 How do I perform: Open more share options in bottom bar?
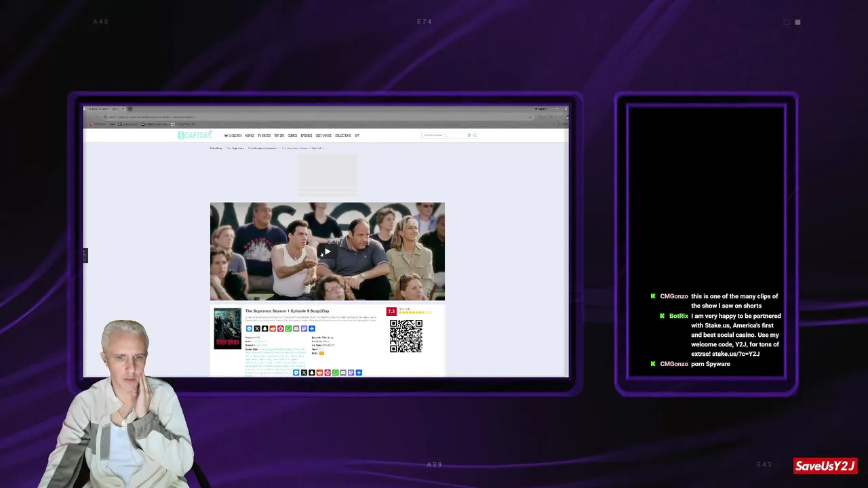coord(359,373)
